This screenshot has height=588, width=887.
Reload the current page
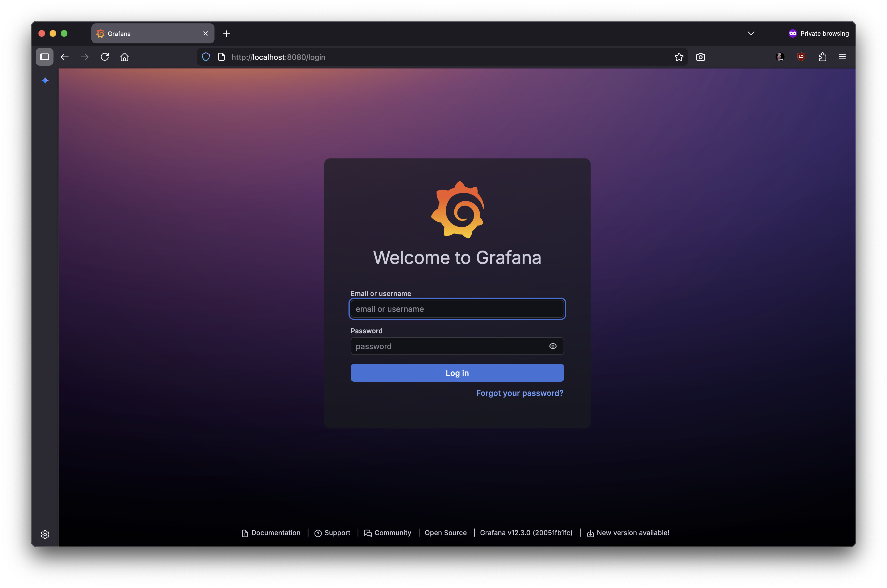105,57
